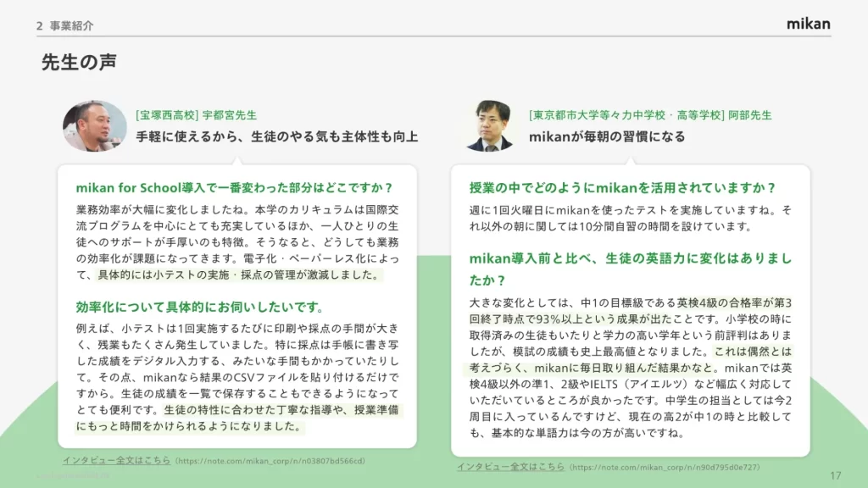Open the left インタビュー全文はこちら link
This screenshot has height=488, width=868.
coord(116,460)
